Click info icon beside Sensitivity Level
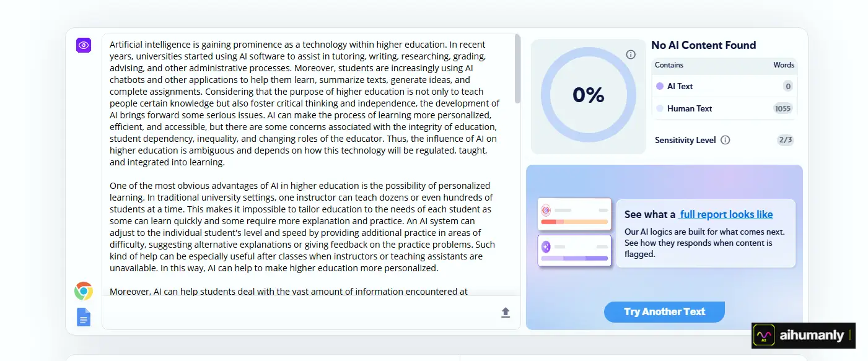868x361 pixels. [726, 140]
